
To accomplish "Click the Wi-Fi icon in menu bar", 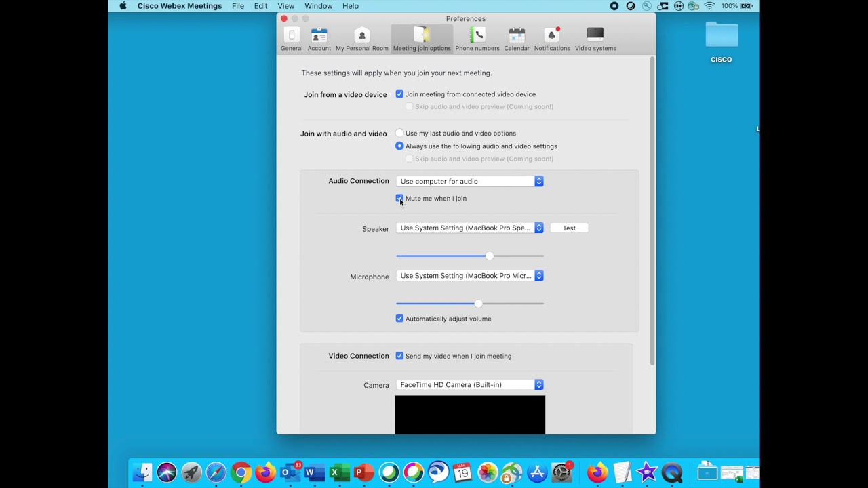I will pyautogui.click(x=709, y=6).
